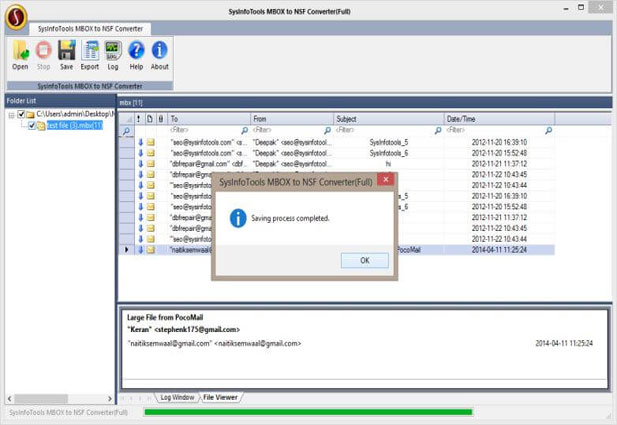This screenshot has width=617, height=425.
Task: Click the From column filter search icon
Action: coord(327,130)
